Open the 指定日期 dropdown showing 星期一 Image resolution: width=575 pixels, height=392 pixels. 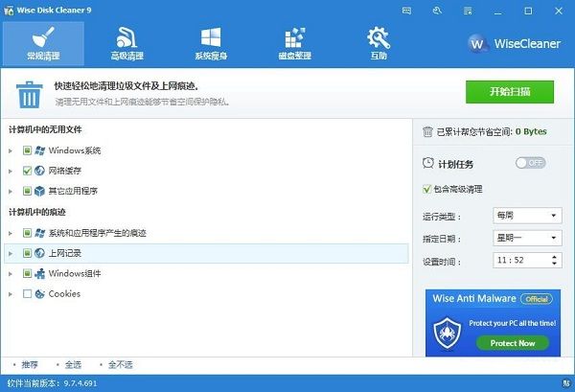point(527,238)
